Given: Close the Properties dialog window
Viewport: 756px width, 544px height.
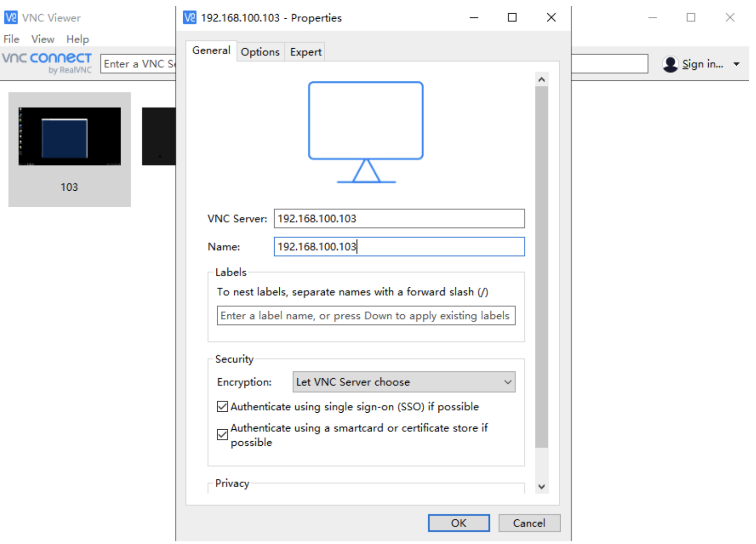Looking at the screenshot, I should pyautogui.click(x=551, y=17).
